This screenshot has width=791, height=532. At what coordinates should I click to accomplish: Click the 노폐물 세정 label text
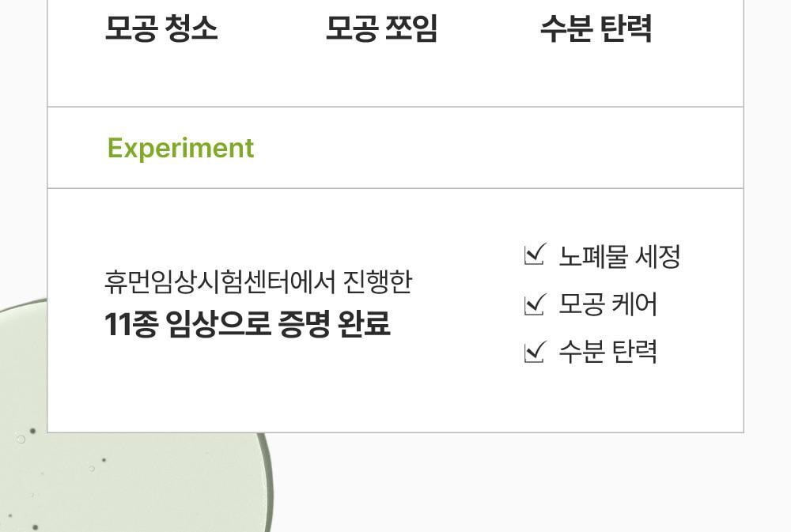tap(619, 256)
